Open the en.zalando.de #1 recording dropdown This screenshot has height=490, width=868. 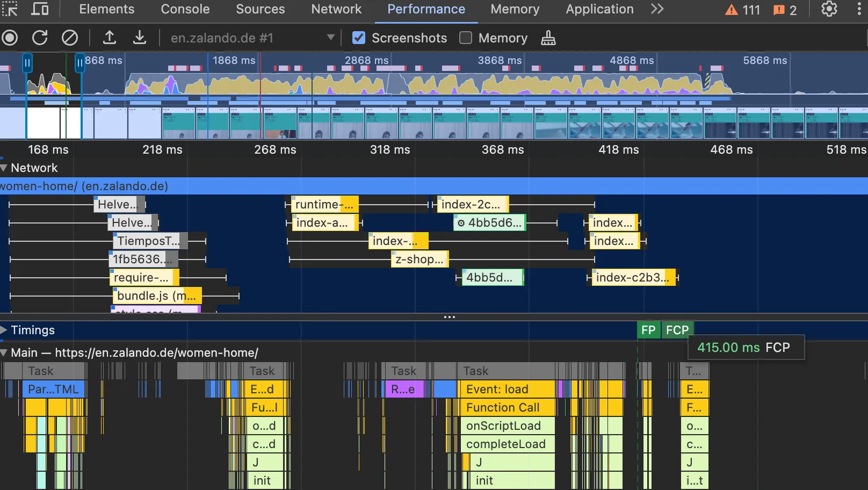[x=252, y=38]
